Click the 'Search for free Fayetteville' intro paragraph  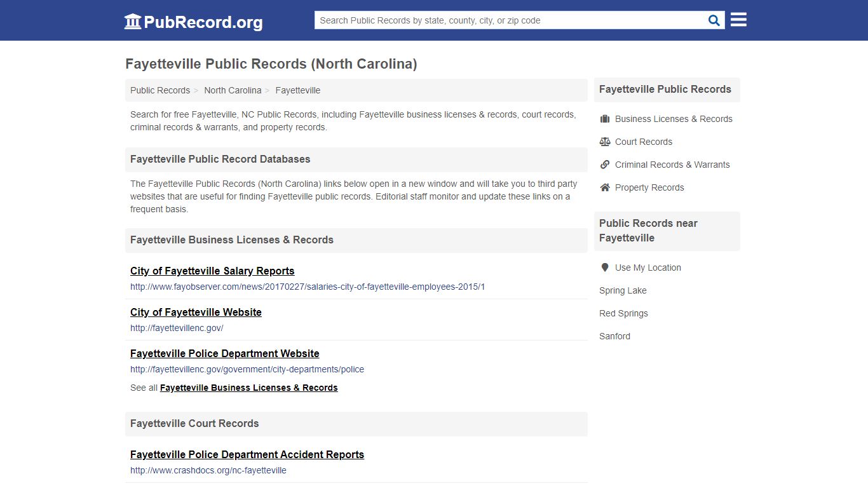point(353,121)
